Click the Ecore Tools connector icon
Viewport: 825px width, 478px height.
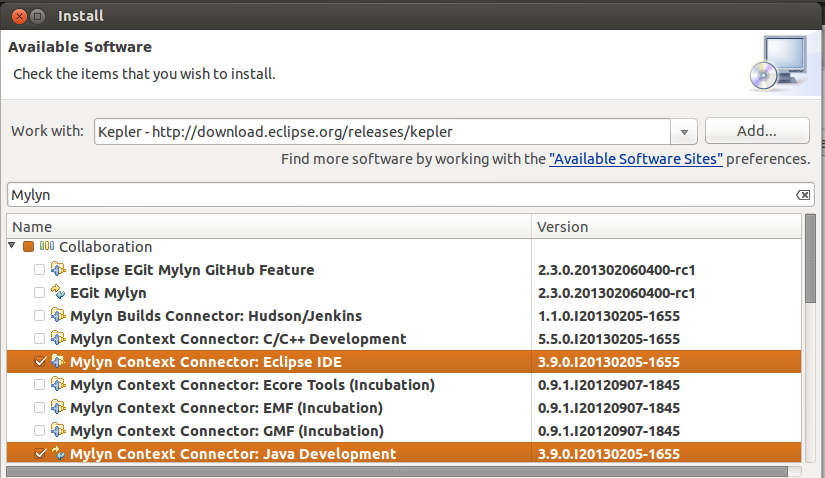tap(58, 385)
